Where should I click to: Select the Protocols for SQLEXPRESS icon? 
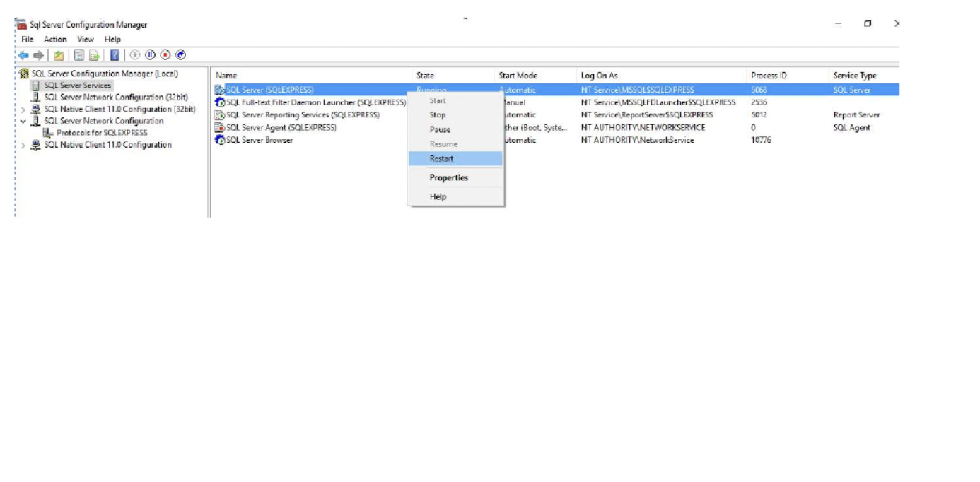tap(48, 133)
